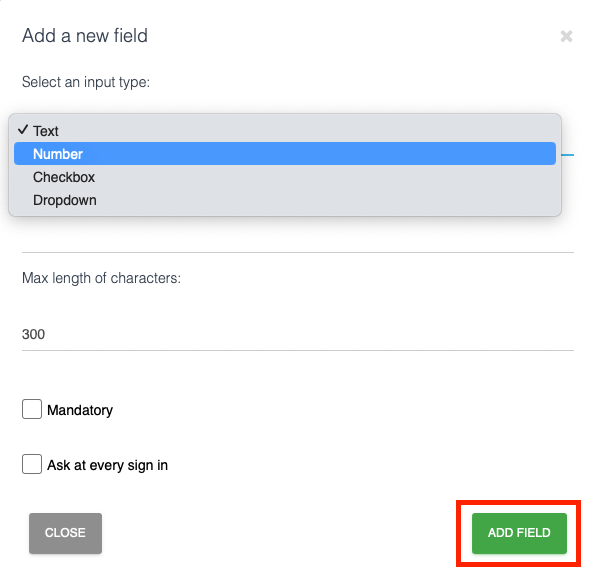Image resolution: width=595 pixels, height=575 pixels.
Task: Click the checkmark beside the Text option
Action: tap(23, 130)
